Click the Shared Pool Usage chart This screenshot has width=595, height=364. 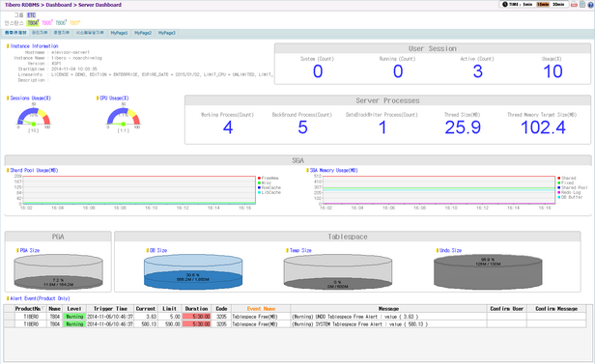(x=139, y=190)
